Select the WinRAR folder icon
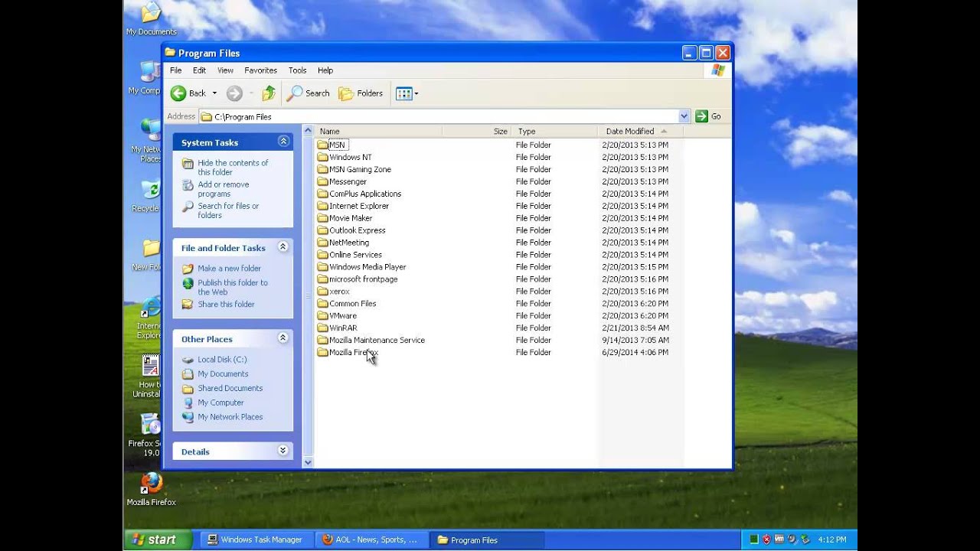The width and height of the screenshot is (980, 551). pyautogui.click(x=322, y=328)
